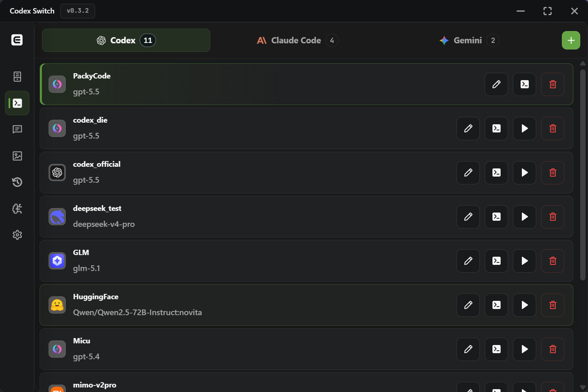
Task: Delete the deepseek_test provider
Action: click(x=552, y=217)
